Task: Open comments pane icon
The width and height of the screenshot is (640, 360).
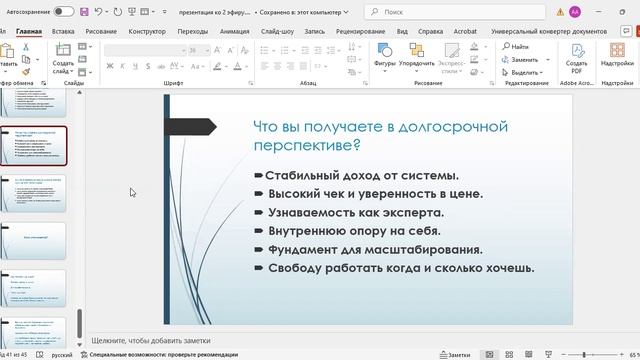Action: [x=625, y=31]
